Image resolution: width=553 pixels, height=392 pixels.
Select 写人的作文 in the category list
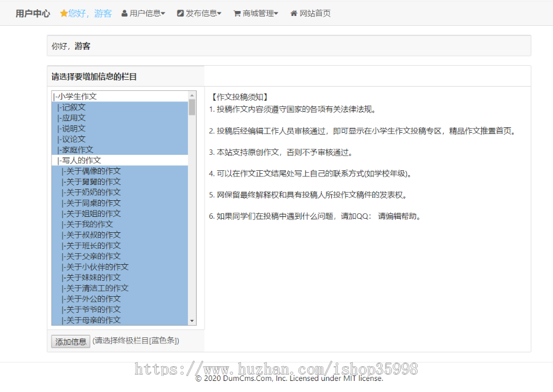click(x=80, y=160)
